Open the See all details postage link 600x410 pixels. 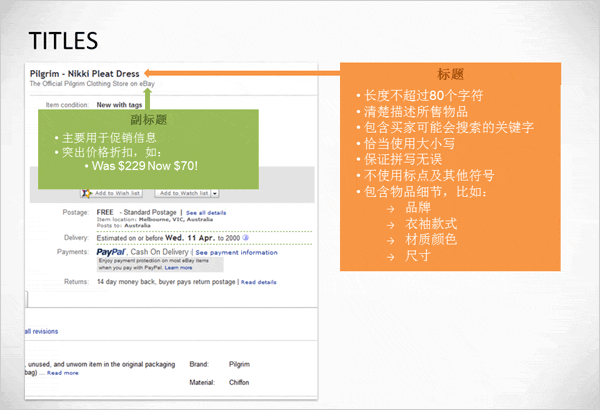click(x=206, y=213)
